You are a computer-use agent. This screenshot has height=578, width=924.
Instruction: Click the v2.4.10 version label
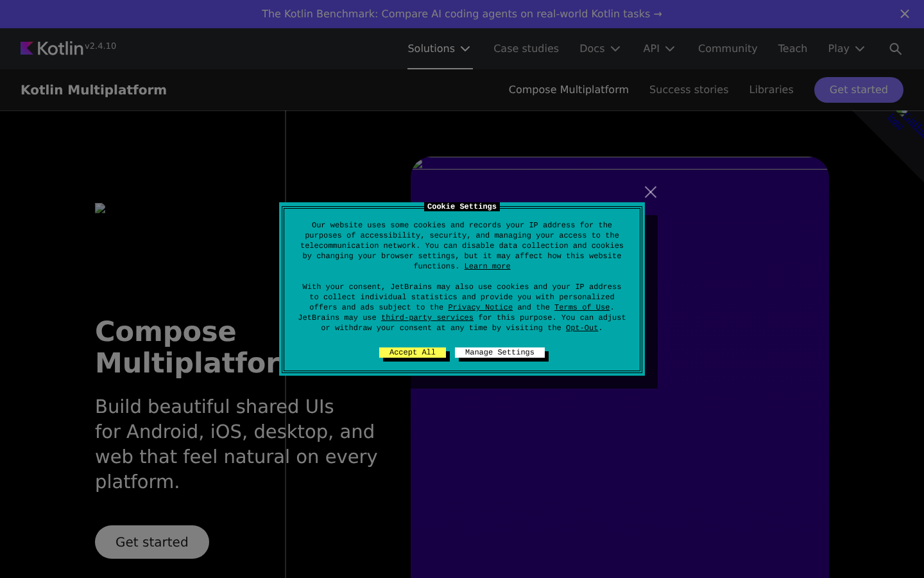101,46
